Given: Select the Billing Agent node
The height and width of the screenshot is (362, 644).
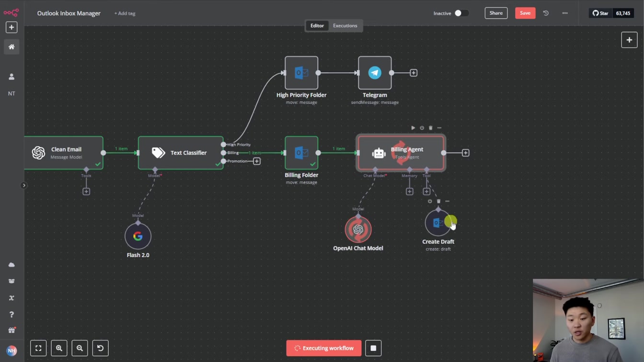Looking at the screenshot, I should coord(401,153).
